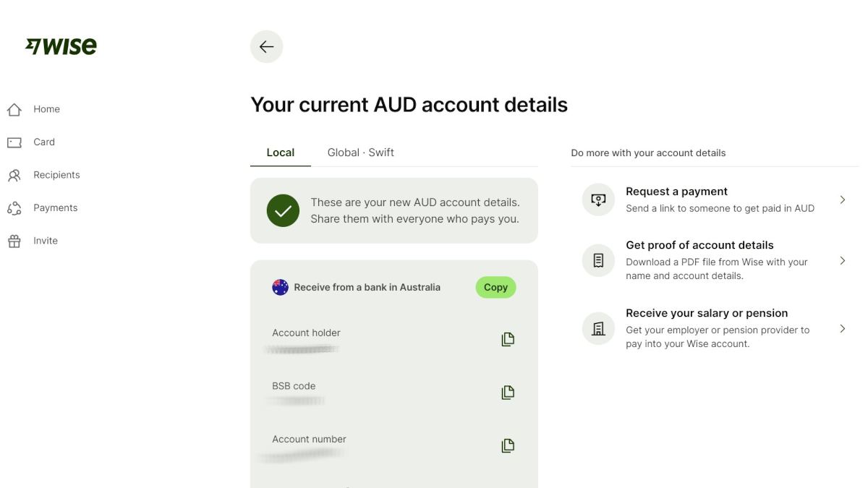The image size is (868, 488).
Task: Open Receive your salary or pension chevron
Action: [x=842, y=328]
